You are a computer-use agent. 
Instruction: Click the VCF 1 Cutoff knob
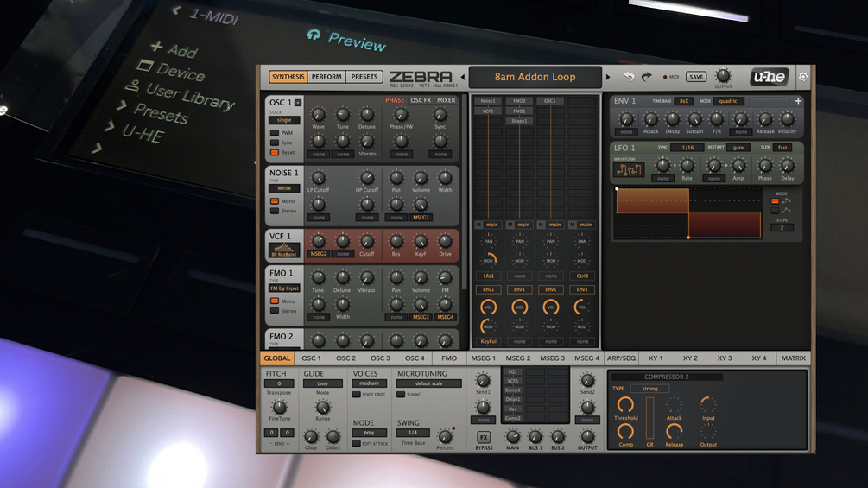[x=366, y=241]
